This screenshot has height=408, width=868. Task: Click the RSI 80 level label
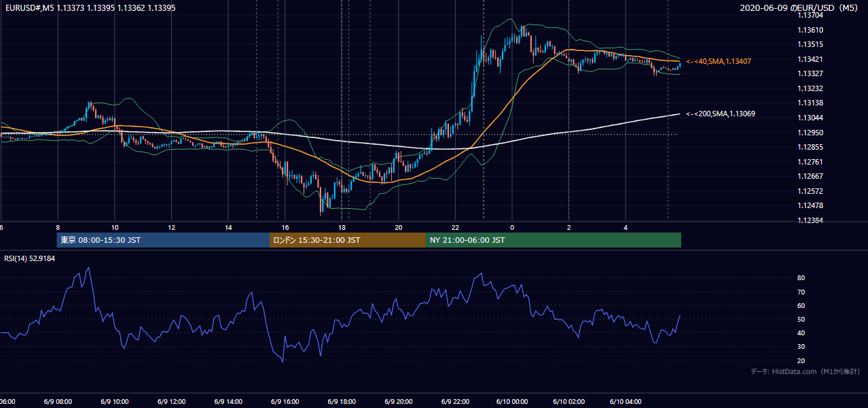point(801,278)
